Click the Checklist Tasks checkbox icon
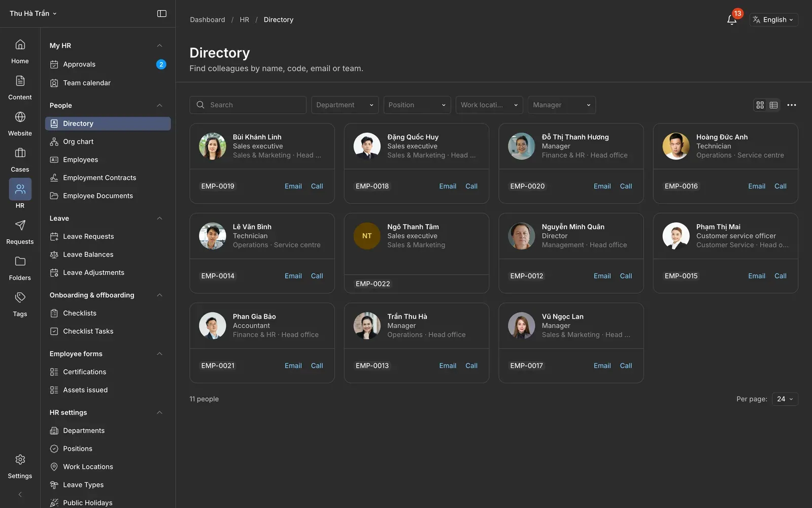This screenshot has height=508, width=812. click(x=54, y=331)
